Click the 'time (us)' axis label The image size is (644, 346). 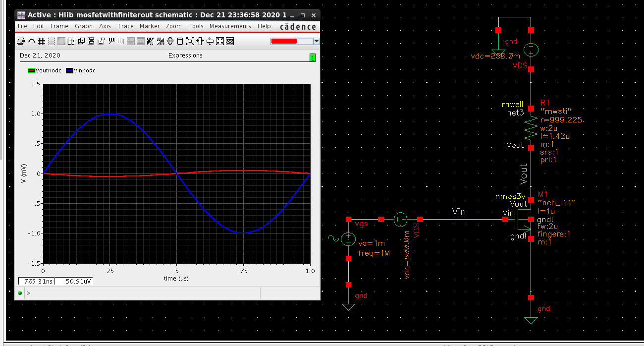[176, 279]
